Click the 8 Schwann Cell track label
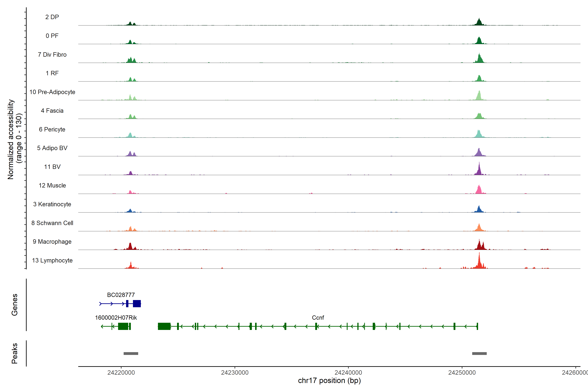This screenshot has height=392, width=588. (52, 223)
